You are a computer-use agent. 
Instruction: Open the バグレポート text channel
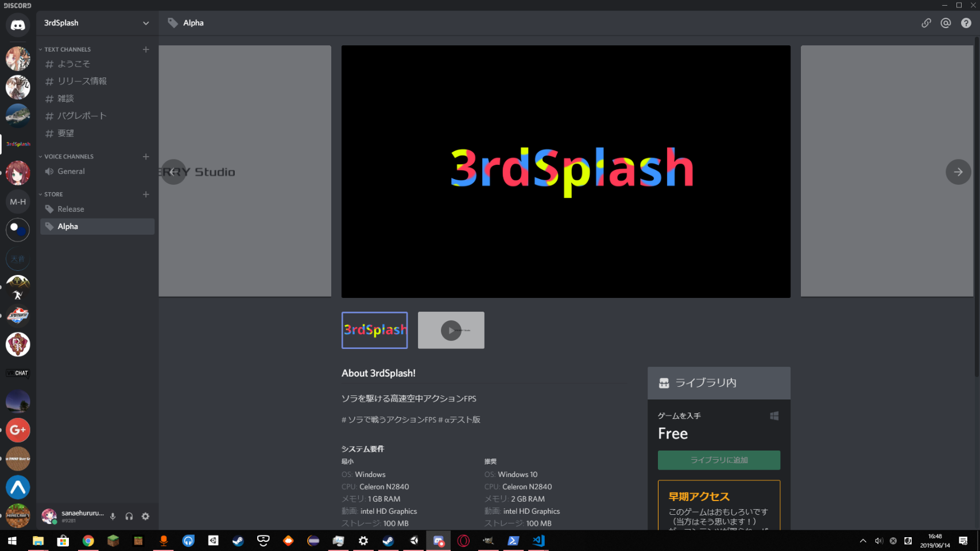point(82,116)
